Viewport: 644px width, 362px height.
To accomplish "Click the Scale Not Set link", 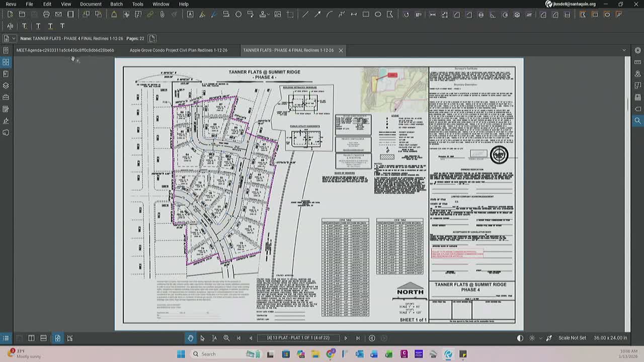I will pyautogui.click(x=572, y=338).
